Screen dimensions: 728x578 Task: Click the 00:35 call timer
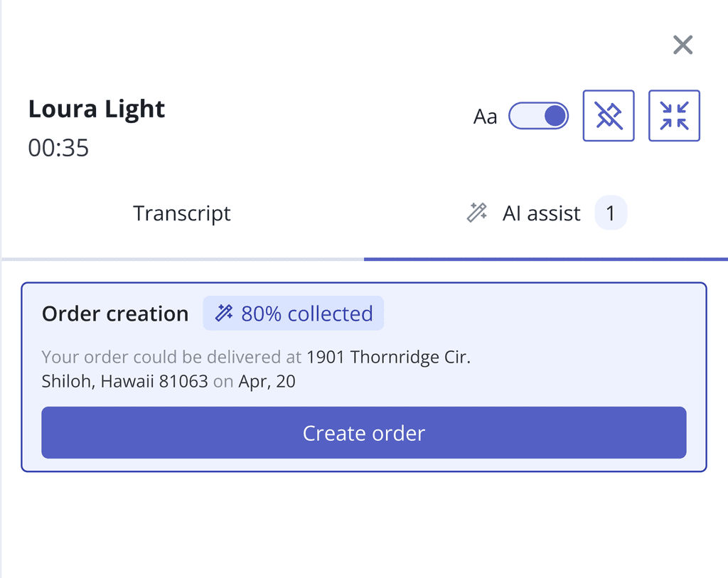click(58, 148)
